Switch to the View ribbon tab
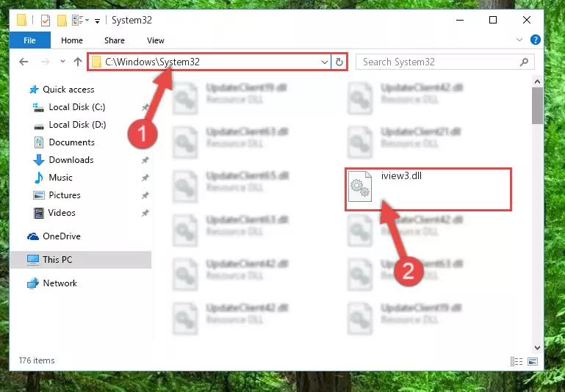Image resolution: width=565 pixels, height=392 pixels. tap(156, 40)
